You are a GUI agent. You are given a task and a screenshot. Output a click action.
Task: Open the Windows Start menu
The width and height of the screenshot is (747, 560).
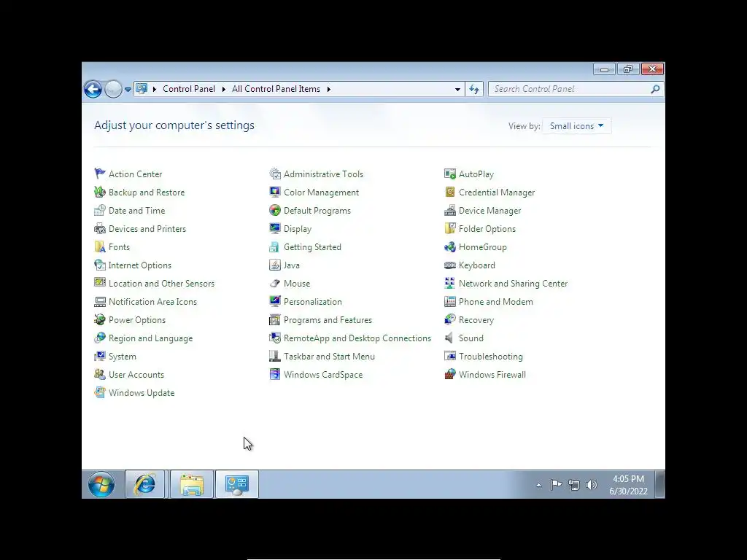tap(101, 485)
